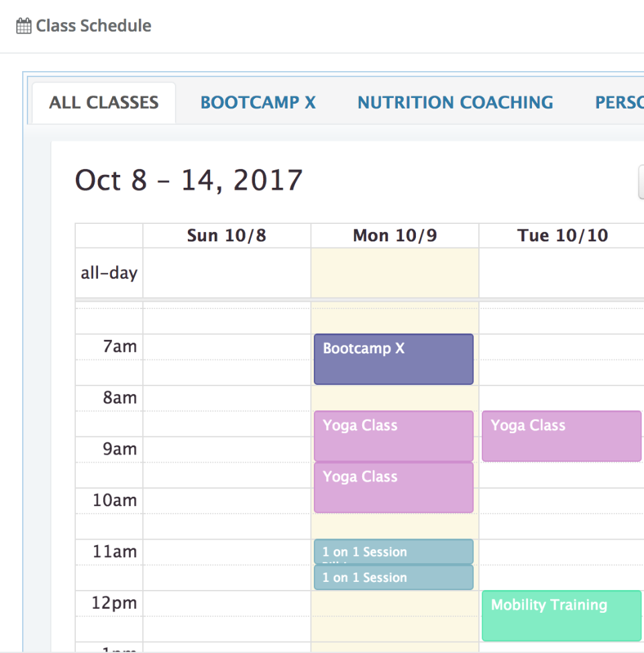Click Tuesday's Yoga Class event
644x653 pixels.
pos(561,436)
